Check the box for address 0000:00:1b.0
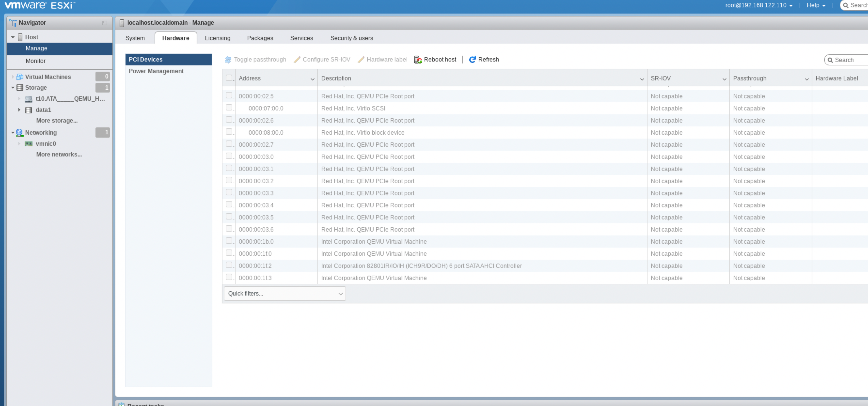Image resolution: width=868 pixels, height=406 pixels. click(229, 241)
